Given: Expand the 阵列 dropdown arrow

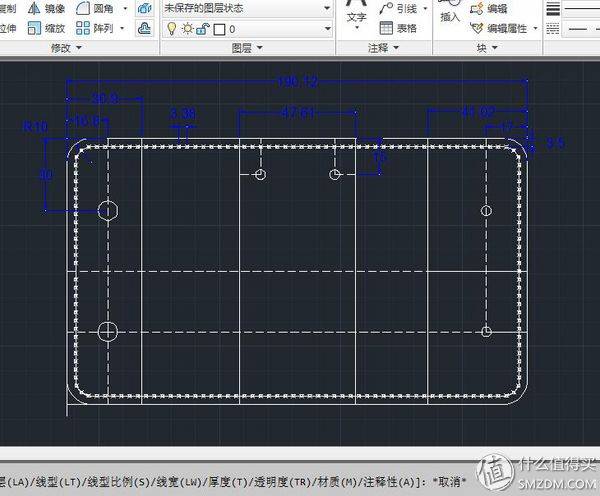Looking at the screenshot, I should click(122, 28).
